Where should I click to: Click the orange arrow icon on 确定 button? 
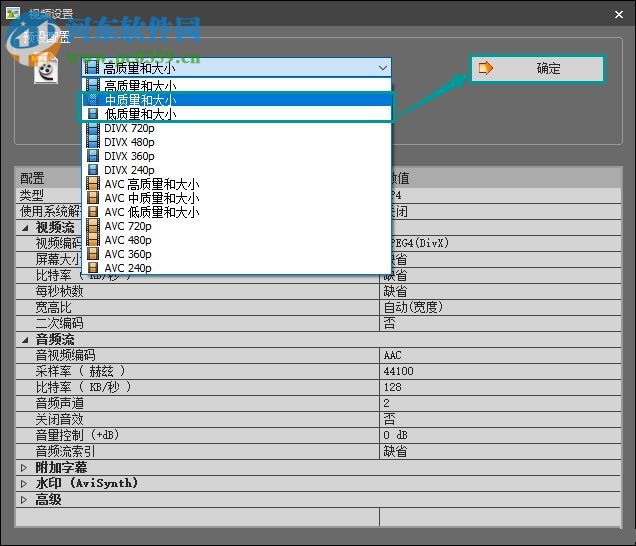pyautogui.click(x=485, y=68)
